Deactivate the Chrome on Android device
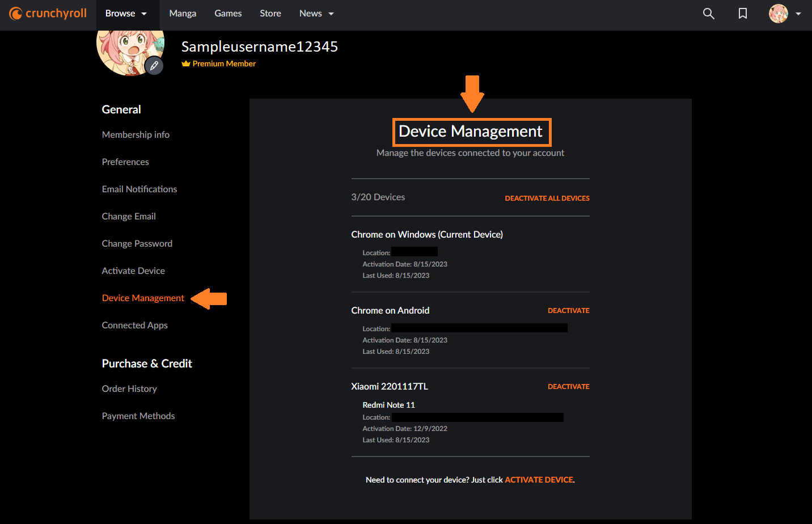The width and height of the screenshot is (812, 524). tap(569, 310)
